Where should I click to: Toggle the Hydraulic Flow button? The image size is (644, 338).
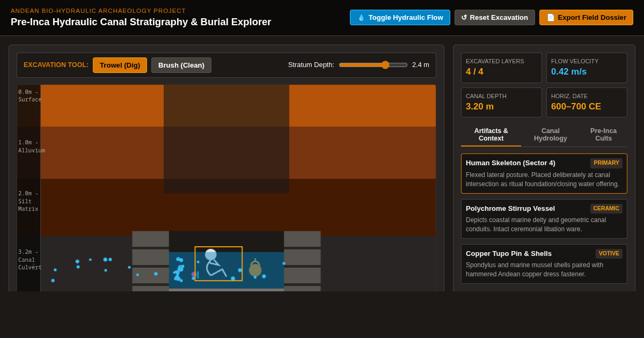point(400,17)
